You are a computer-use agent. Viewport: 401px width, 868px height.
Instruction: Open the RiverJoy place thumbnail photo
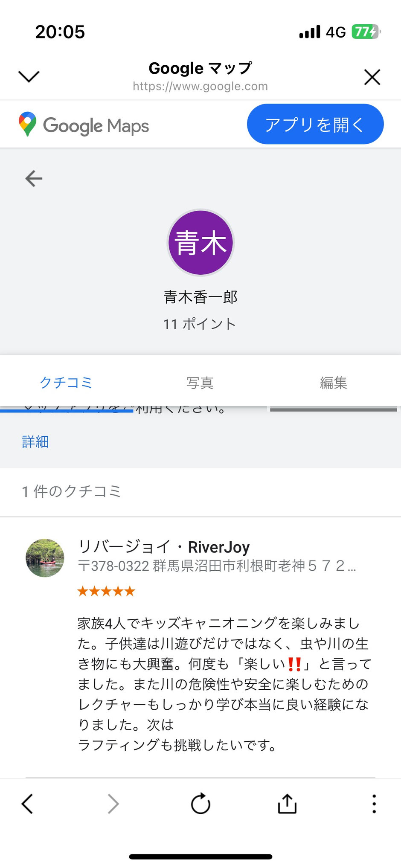[45, 557]
